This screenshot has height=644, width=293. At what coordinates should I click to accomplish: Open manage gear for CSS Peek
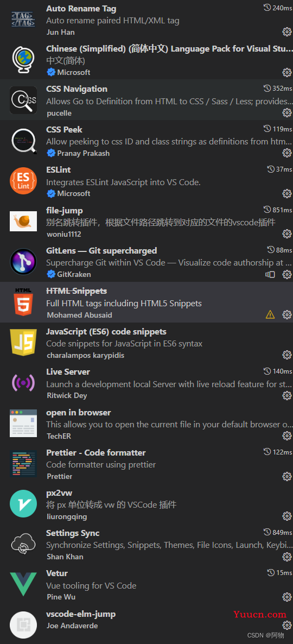[x=287, y=153]
